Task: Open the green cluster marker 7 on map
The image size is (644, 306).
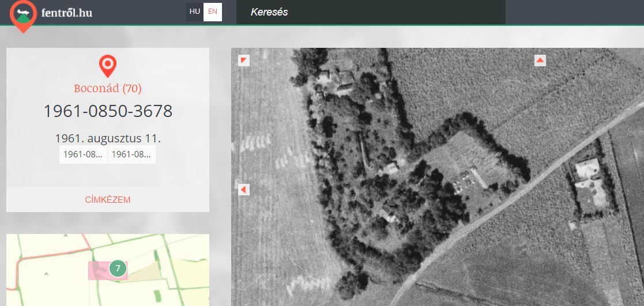Action: [x=118, y=269]
